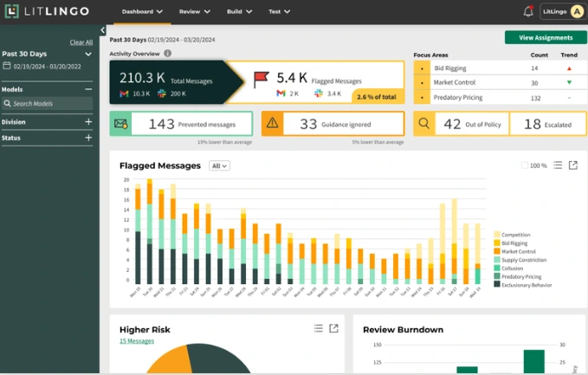Expand the Status filter section
588x375 pixels.
click(x=88, y=138)
